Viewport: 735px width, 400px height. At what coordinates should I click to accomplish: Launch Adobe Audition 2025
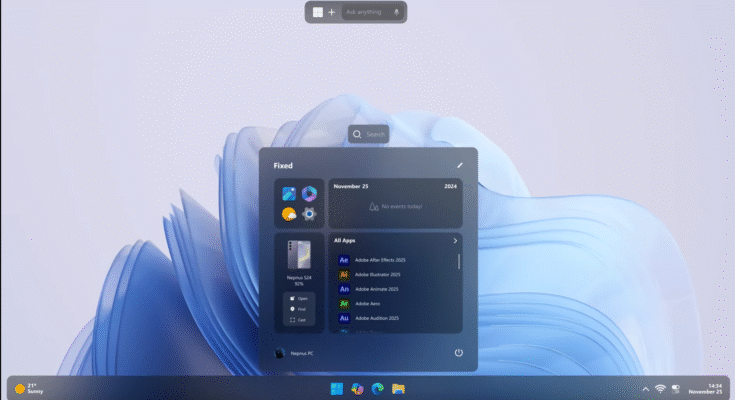point(369,318)
